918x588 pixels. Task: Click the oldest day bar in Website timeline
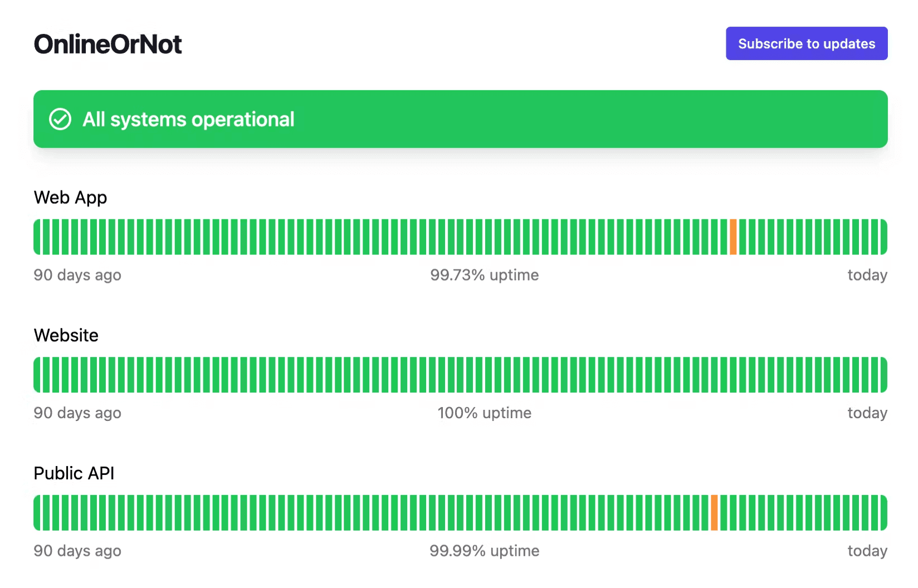tap(37, 375)
